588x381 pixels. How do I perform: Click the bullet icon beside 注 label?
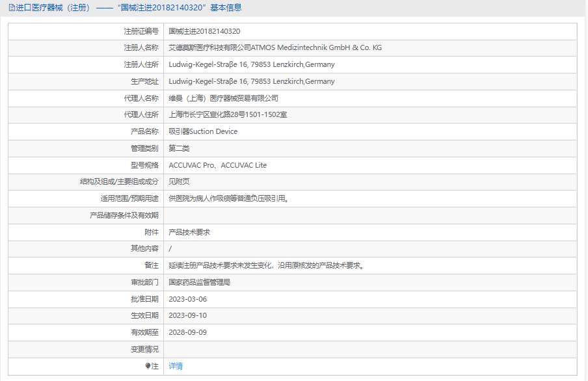coord(148,366)
